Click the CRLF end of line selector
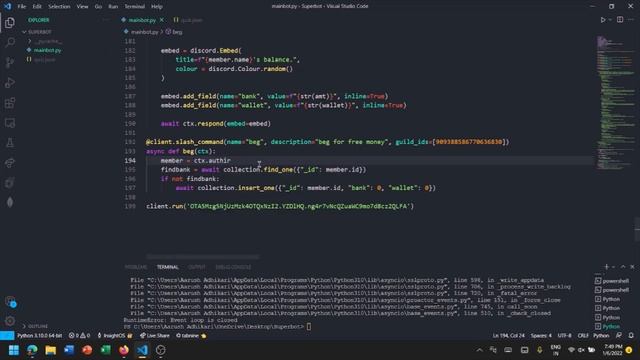Viewport: 640px width, 360px height. tap(583, 336)
